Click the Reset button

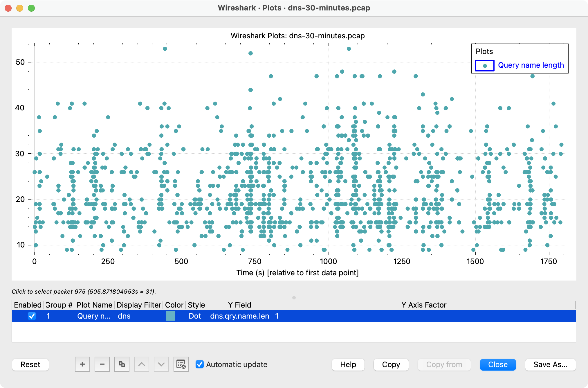tap(30, 364)
